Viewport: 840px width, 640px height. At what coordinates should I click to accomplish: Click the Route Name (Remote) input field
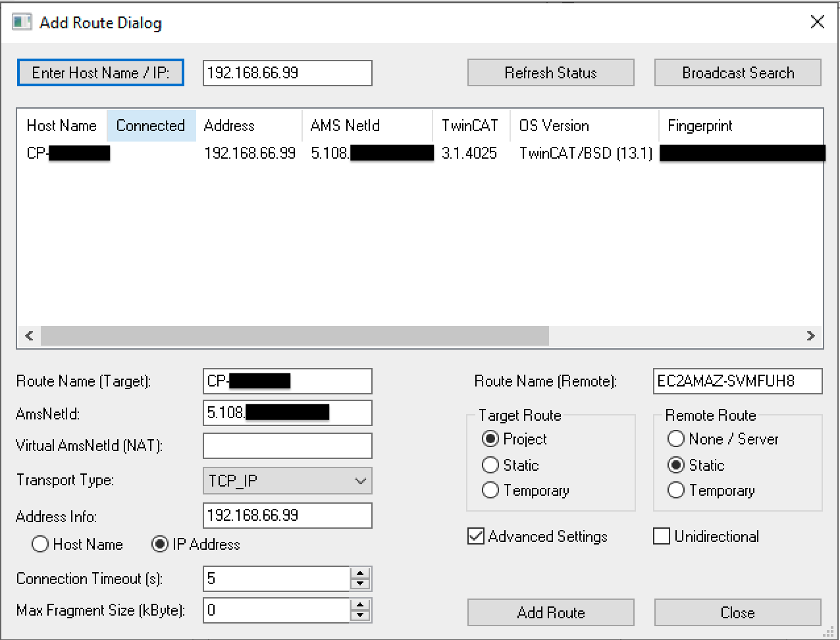pos(737,381)
